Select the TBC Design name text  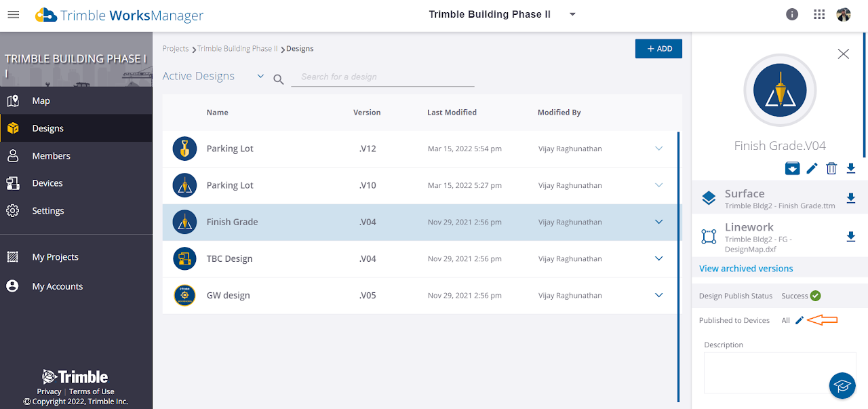(x=229, y=258)
